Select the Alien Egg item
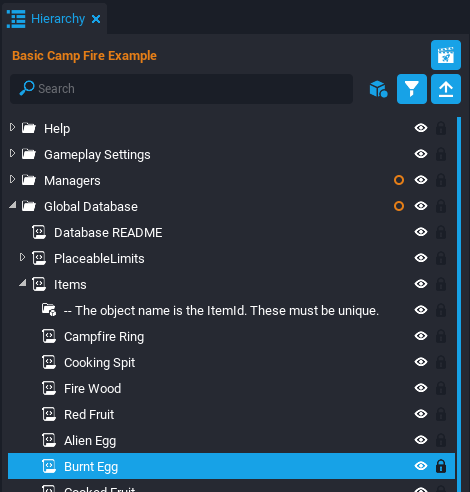The width and height of the screenshot is (470, 492). tap(90, 441)
